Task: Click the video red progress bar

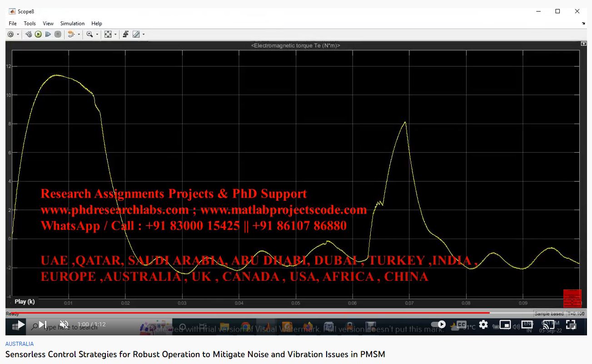Action: (x=296, y=313)
